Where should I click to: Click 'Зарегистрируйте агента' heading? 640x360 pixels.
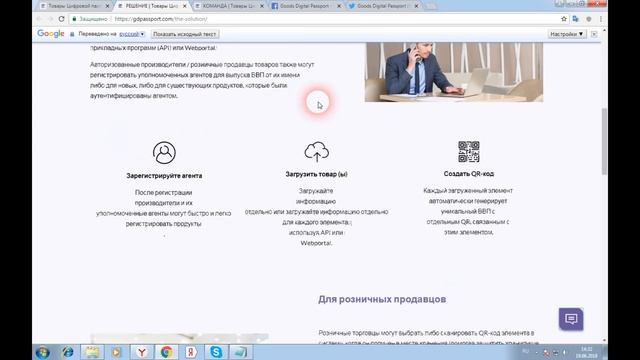click(164, 176)
